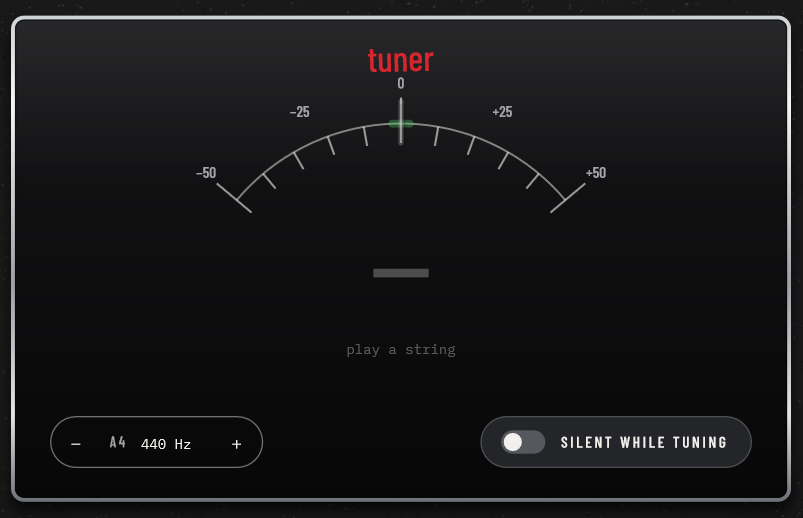The height and width of the screenshot is (518, 803).
Task: Click the gray note placeholder dash
Action: (401, 273)
